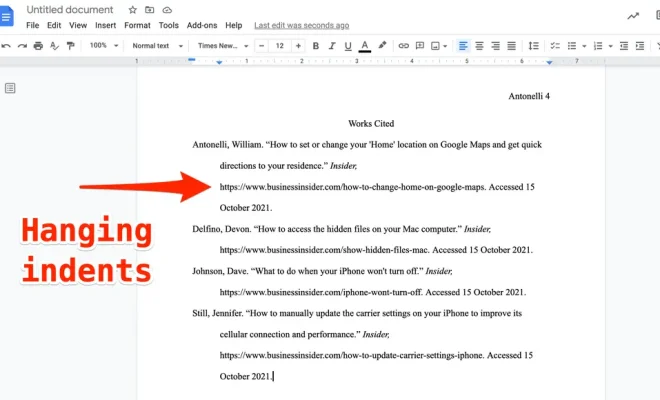Click the first line indent marker on ruler
The image size is (660, 400).
(192, 60)
